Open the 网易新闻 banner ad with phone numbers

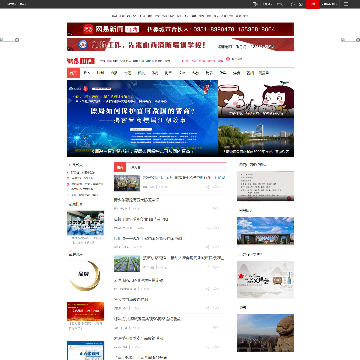click(180, 29)
